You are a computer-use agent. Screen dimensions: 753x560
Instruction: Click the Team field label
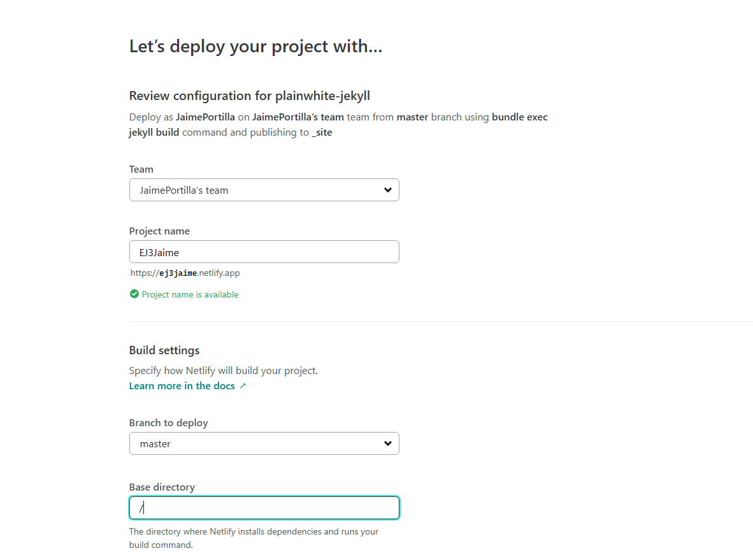click(x=141, y=169)
